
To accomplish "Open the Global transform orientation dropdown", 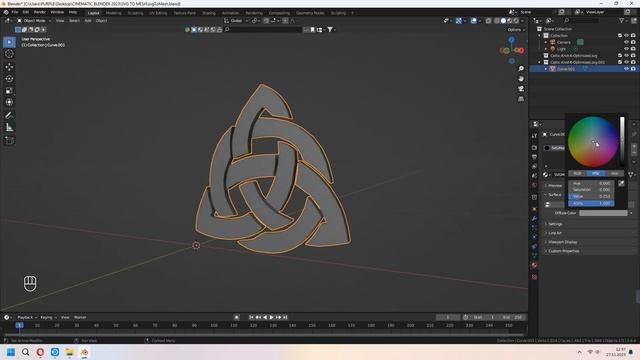I will coord(236,20).
